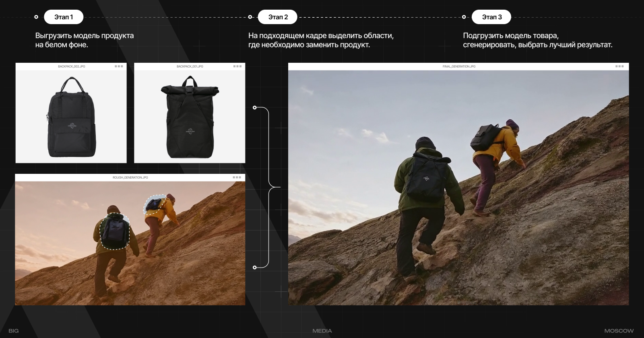644x338 pixels.
Task: Click the top bracket connector dot
Action: click(254, 107)
